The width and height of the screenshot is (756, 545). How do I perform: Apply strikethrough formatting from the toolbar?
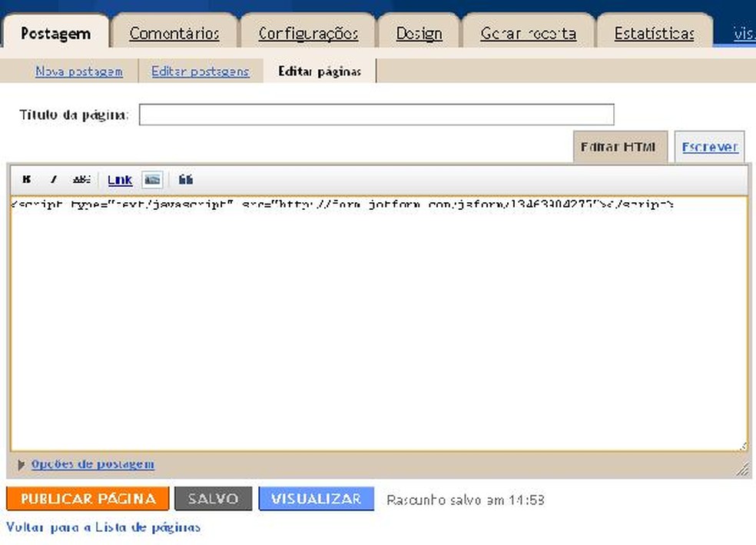[x=81, y=179]
